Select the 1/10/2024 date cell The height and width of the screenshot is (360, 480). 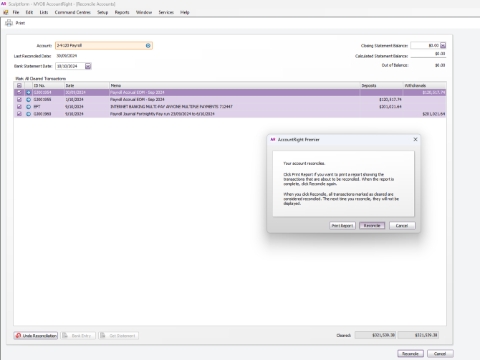(87, 100)
